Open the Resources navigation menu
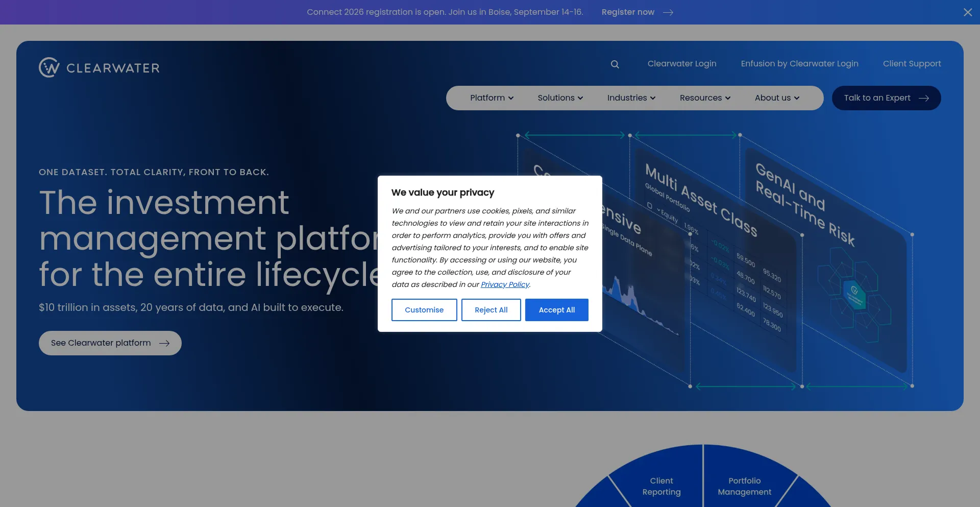Image resolution: width=980 pixels, height=507 pixels. [705, 98]
